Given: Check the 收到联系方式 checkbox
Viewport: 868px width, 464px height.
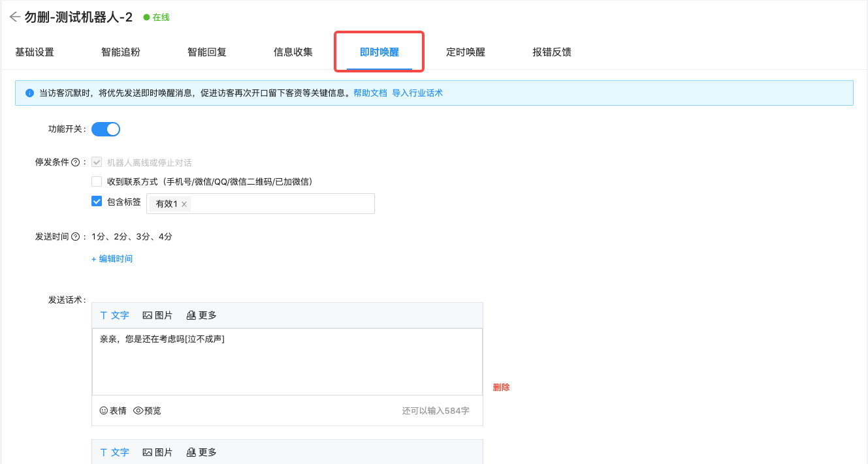Looking at the screenshot, I should (97, 181).
